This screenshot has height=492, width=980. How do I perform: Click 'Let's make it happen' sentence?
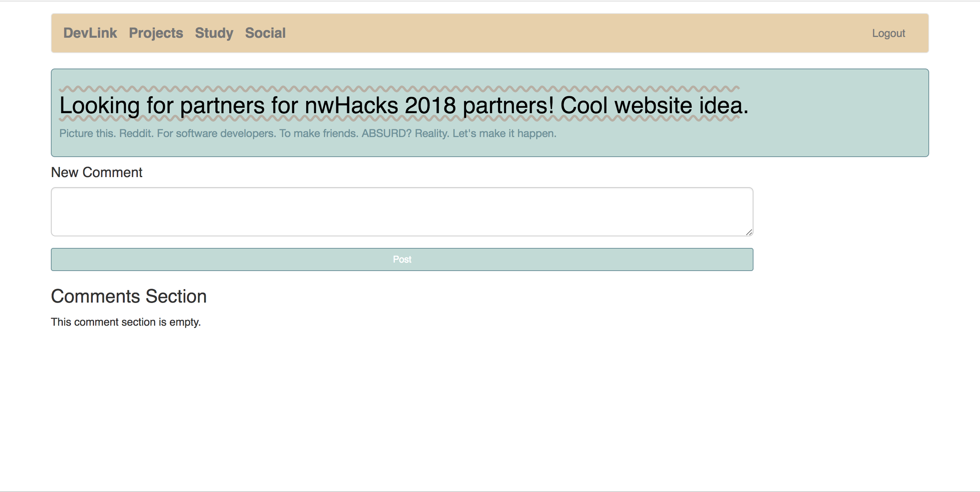pos(504,134)
